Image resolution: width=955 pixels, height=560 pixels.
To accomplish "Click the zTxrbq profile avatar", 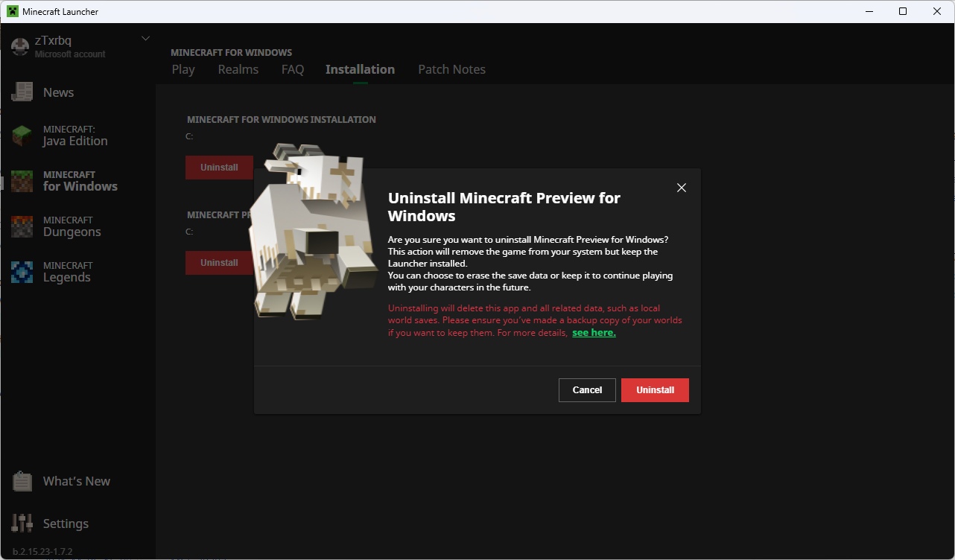I will 20,46.
